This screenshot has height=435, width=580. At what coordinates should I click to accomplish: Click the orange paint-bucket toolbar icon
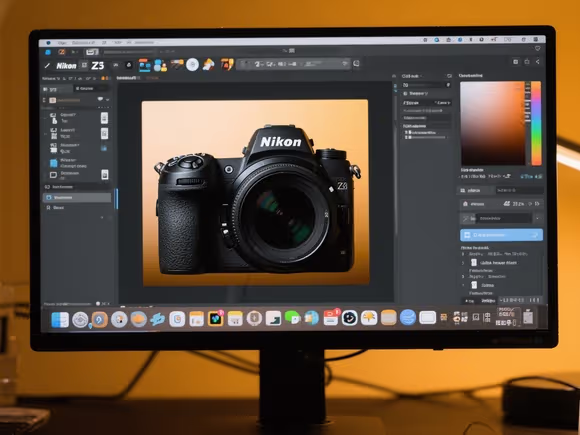point(209,64)
